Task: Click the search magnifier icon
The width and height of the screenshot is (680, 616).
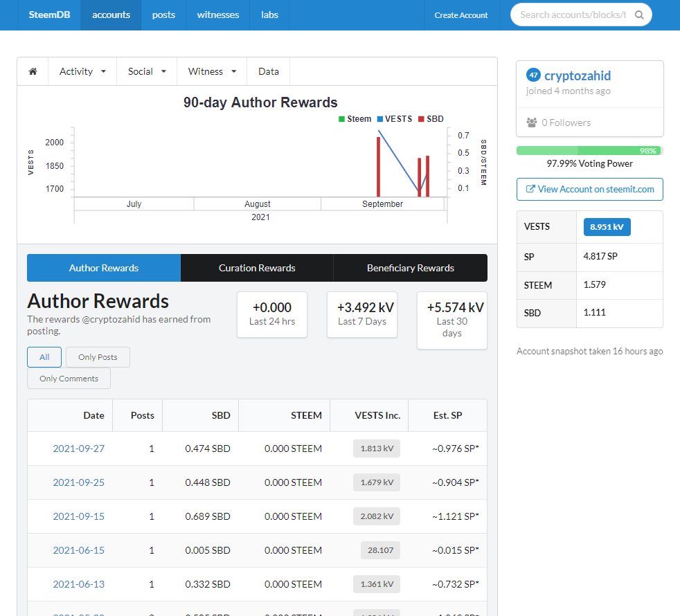Action: (639, 15)
